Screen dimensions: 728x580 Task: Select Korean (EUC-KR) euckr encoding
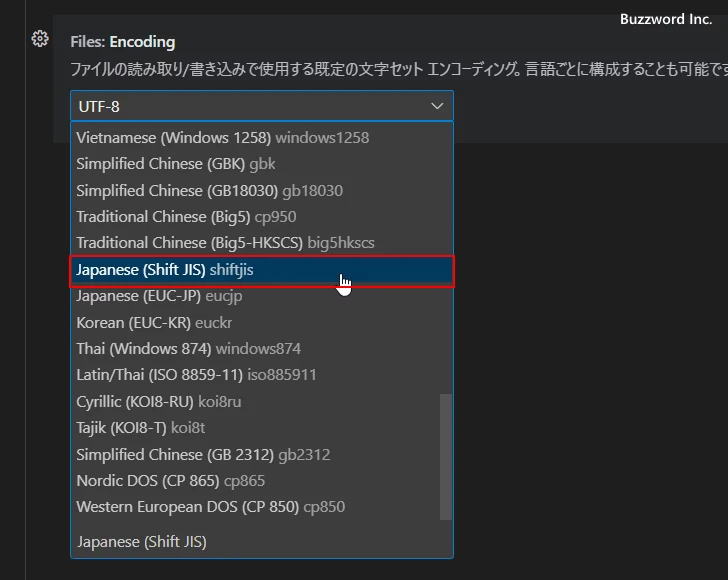[x=156, y=323]
